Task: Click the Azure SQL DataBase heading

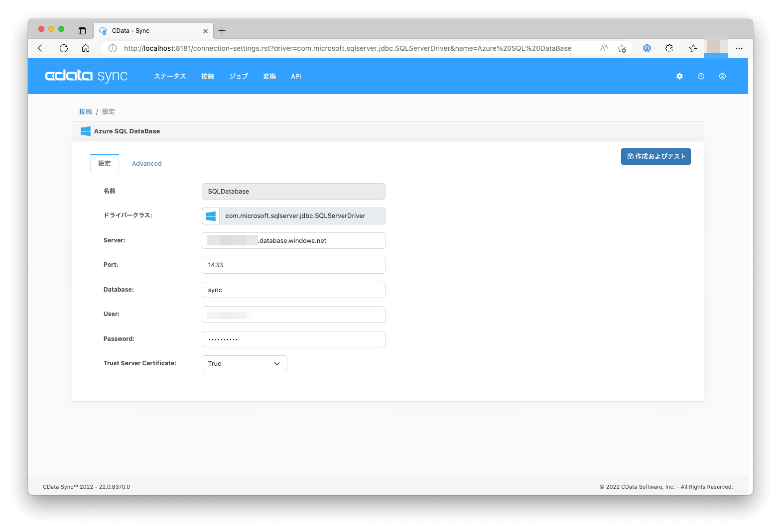Action: [x=127, y=131]
